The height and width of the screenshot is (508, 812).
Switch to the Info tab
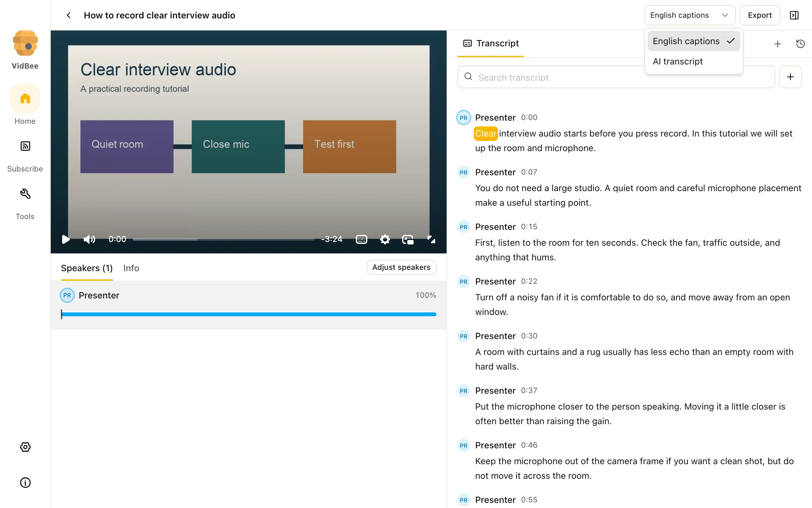pyautogui.click(x=131, y=268)
